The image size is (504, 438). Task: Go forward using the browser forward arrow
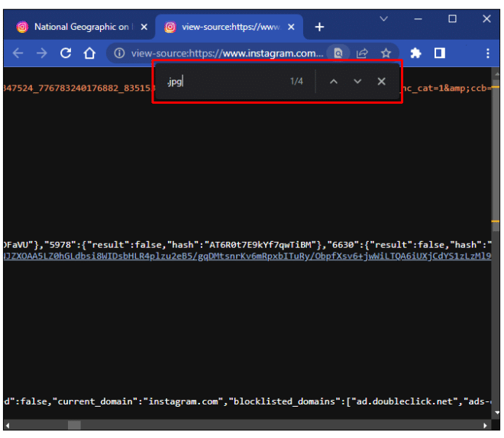[x=42, y=53]
